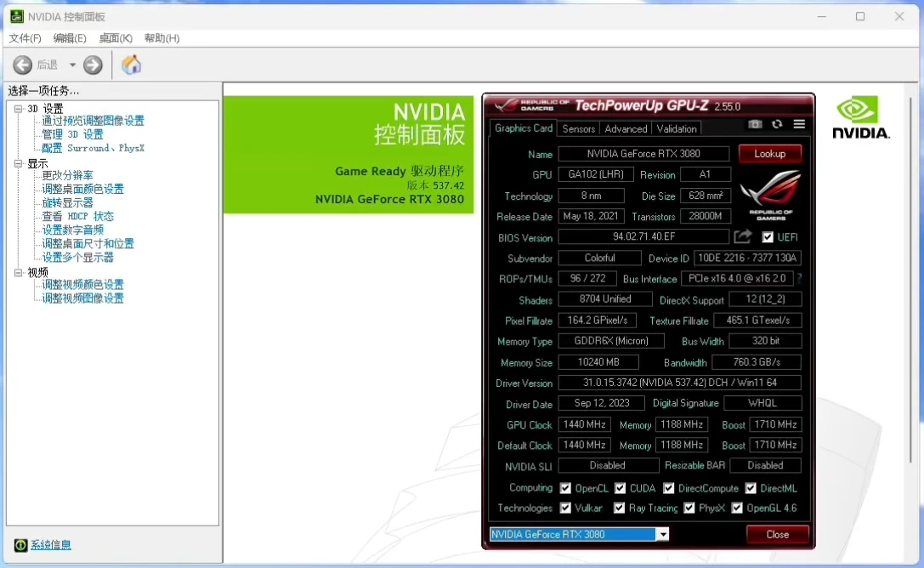This screenshot has height=568, width=924.
Task: Open 通过预览调整图像设置 task
Action: coord(94,121)
